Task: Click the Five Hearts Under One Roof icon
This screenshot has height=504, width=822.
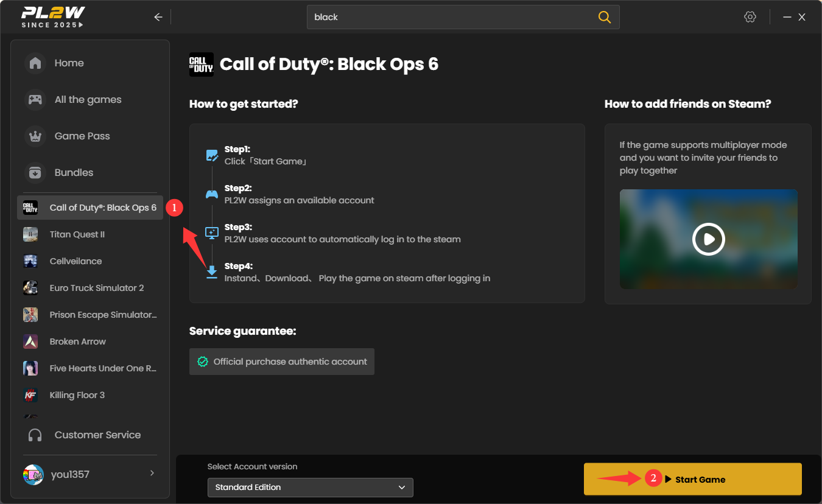Action: coord(30,368)
